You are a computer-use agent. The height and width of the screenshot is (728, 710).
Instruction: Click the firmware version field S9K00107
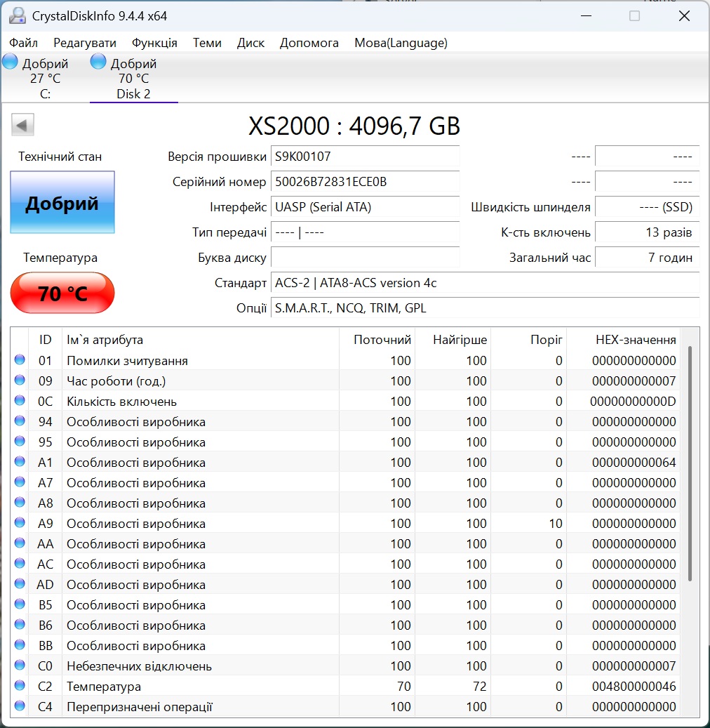point(366,157)
